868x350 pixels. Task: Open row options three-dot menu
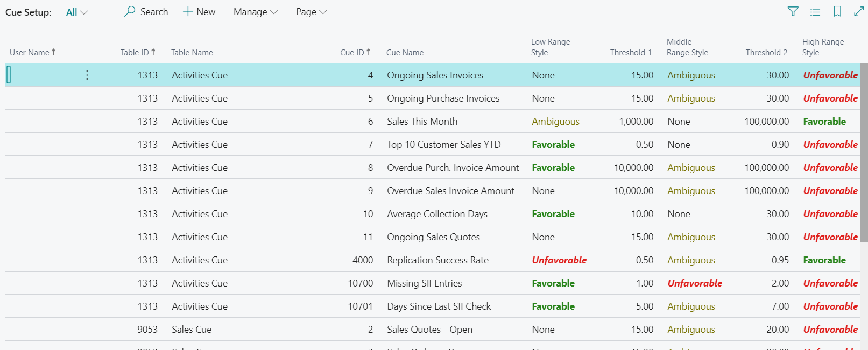coord(87,75)
